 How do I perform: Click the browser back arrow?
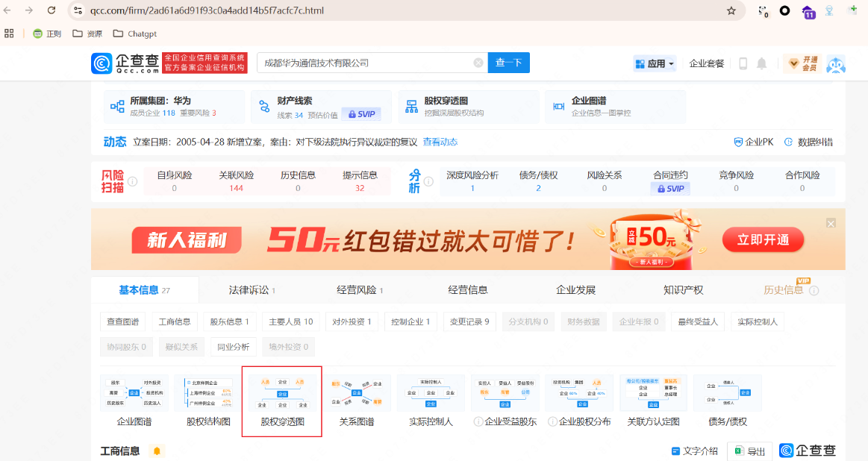tap(7, 10)
